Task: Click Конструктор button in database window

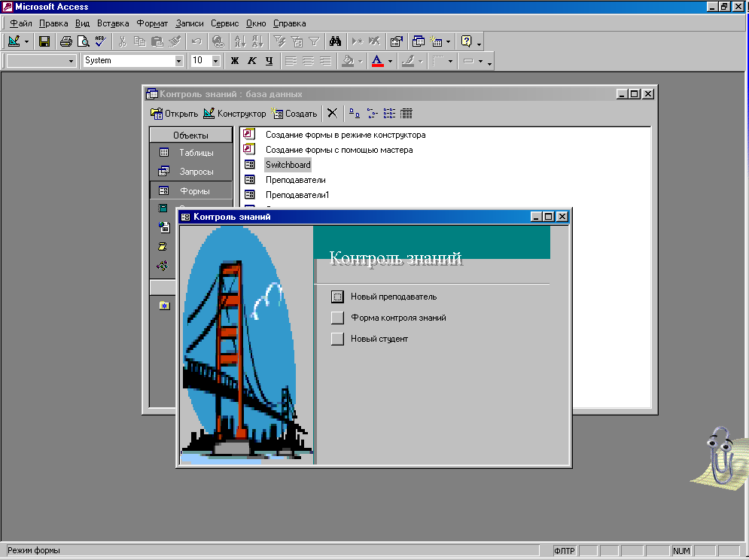Action: point(235,113)
